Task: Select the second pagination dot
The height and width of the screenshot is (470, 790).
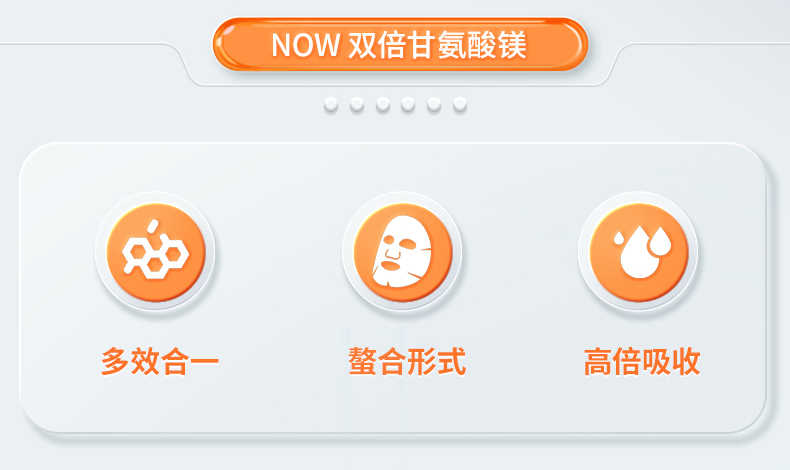Action: click(x=357, y=104)
